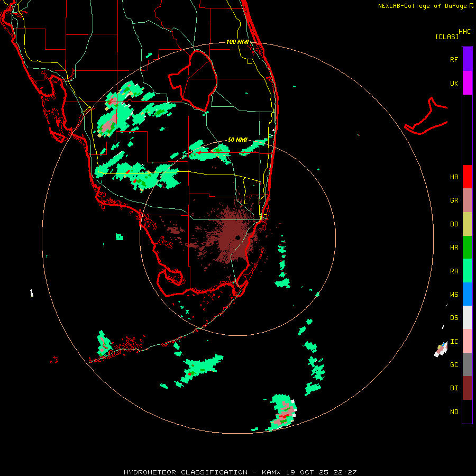This screenshot has width=476, height=476.
Task: Select the BD yellow legend swatch
Action: [x=467, y=224]
